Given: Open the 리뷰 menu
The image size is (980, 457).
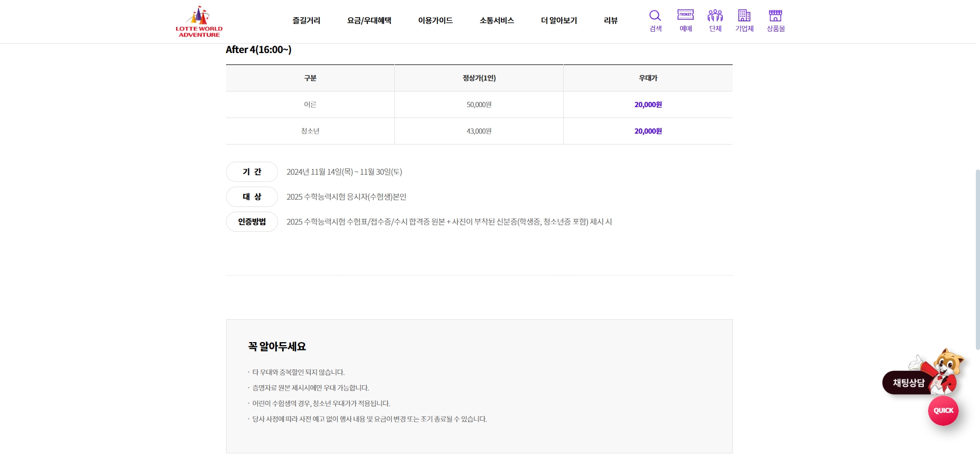Looking at the screenshot, I should [x=611, y=20].
